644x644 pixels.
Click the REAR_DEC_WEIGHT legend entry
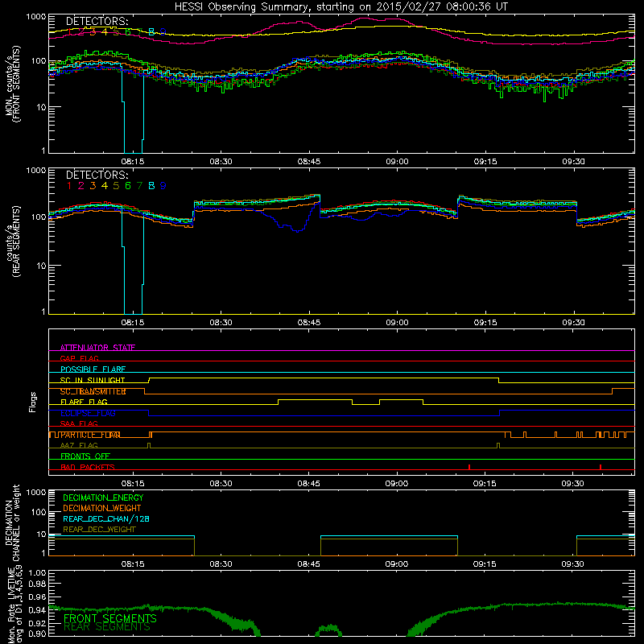coord(99,530)
